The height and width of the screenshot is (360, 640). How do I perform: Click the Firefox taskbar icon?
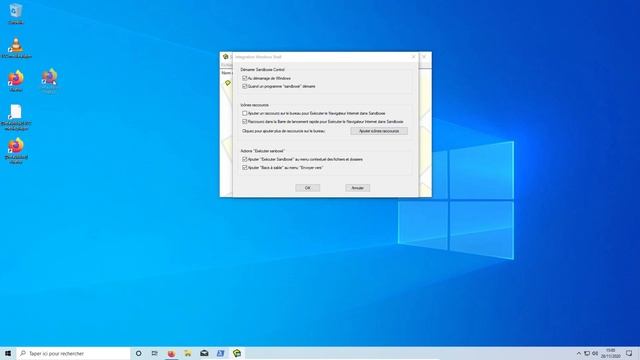[171, 353]
